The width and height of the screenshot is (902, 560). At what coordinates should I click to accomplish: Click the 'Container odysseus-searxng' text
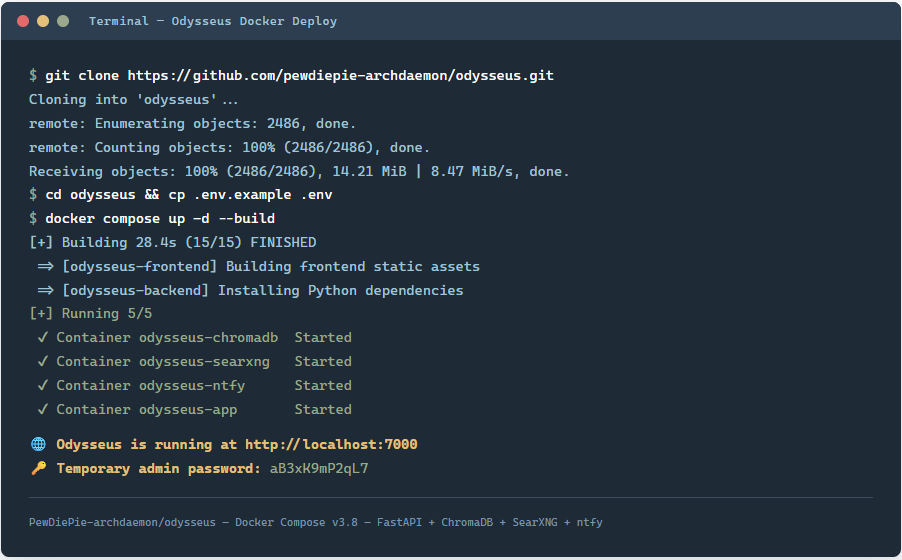tap(163, 361)
